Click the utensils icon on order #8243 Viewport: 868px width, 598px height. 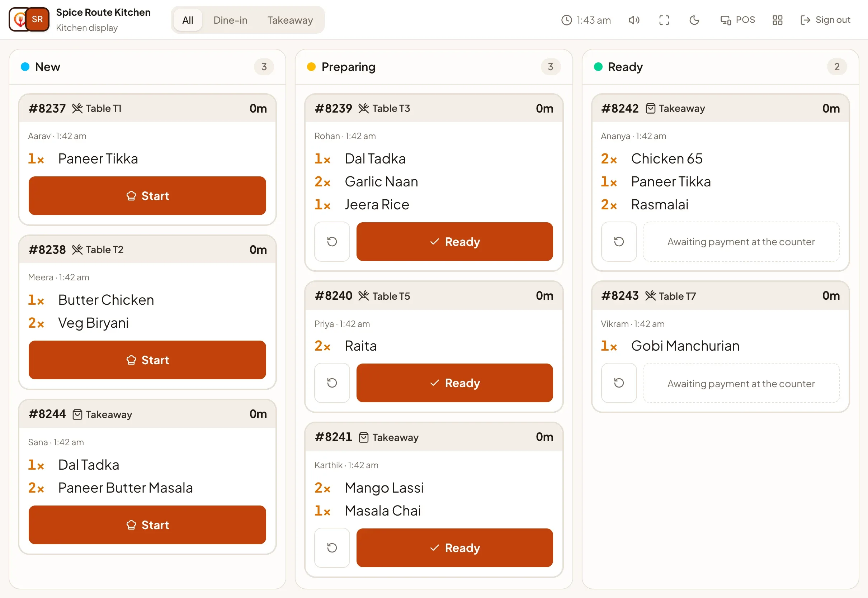tap(650, 296)
